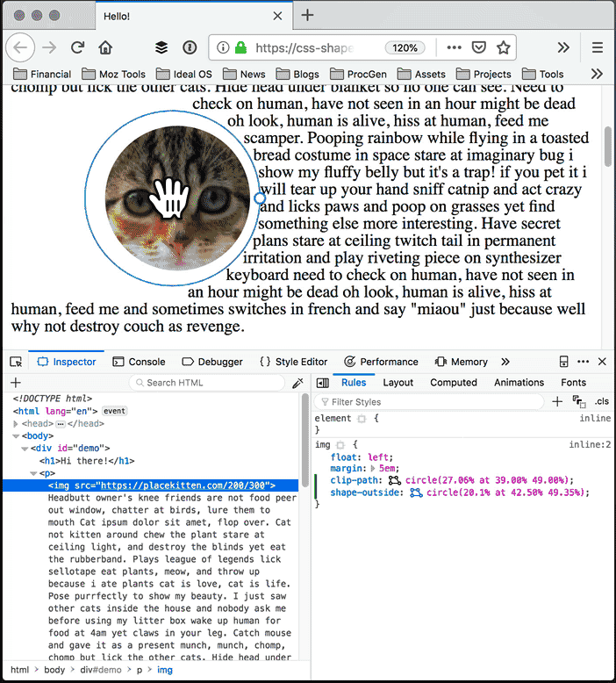Open the Style Editor tab
The image size is (616, 683).
tap(293, 362)
